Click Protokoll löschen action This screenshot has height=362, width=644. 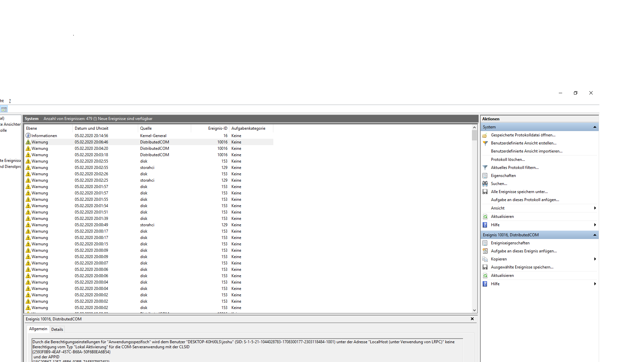508,160
